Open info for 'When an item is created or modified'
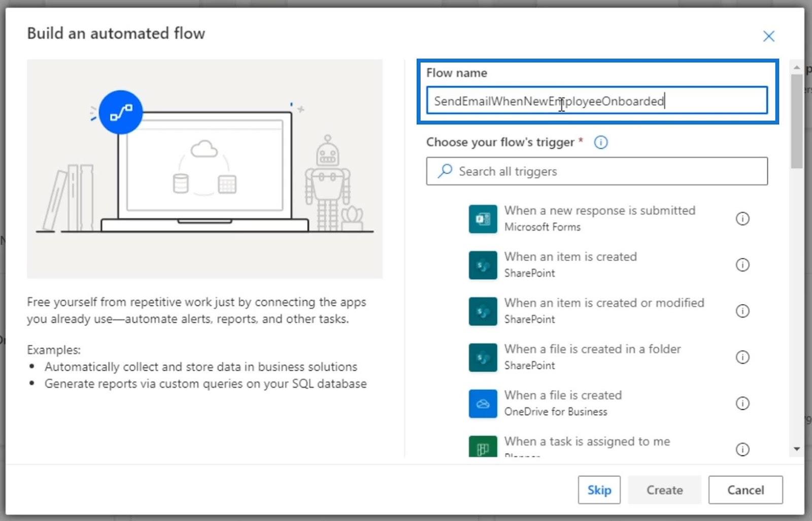The height and width of the screenshot is (521, 812). pyautogui.click(x=742, y=311)
